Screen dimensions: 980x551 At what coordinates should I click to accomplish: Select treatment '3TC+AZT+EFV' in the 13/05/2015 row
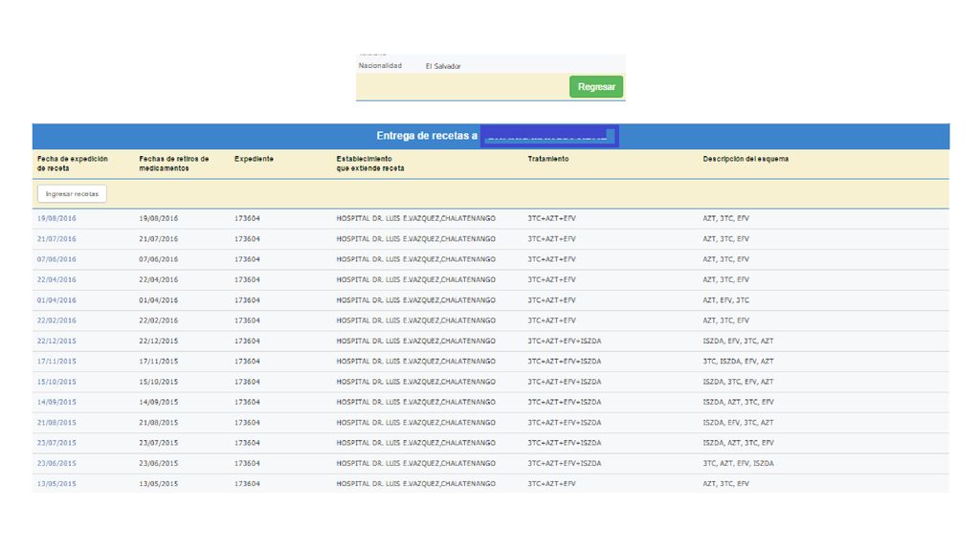552,484
